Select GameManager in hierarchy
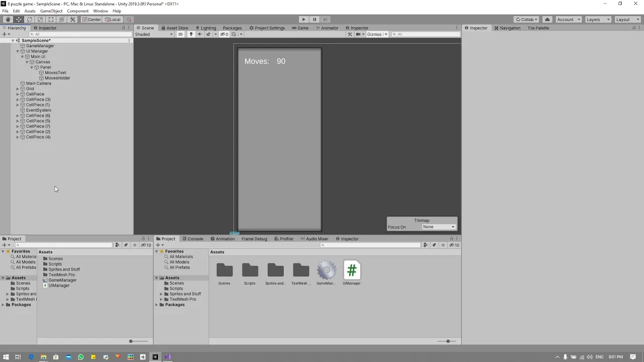The image size is (644, 362). point(40,46)
